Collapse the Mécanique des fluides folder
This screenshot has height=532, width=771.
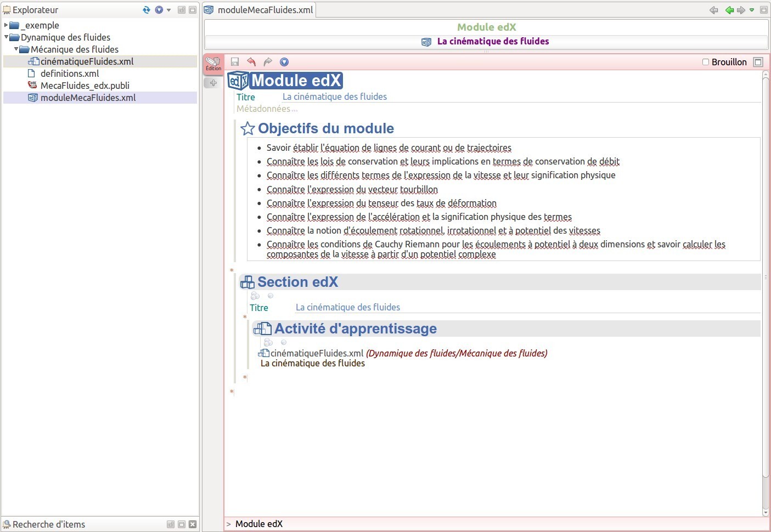click(16, 49)
